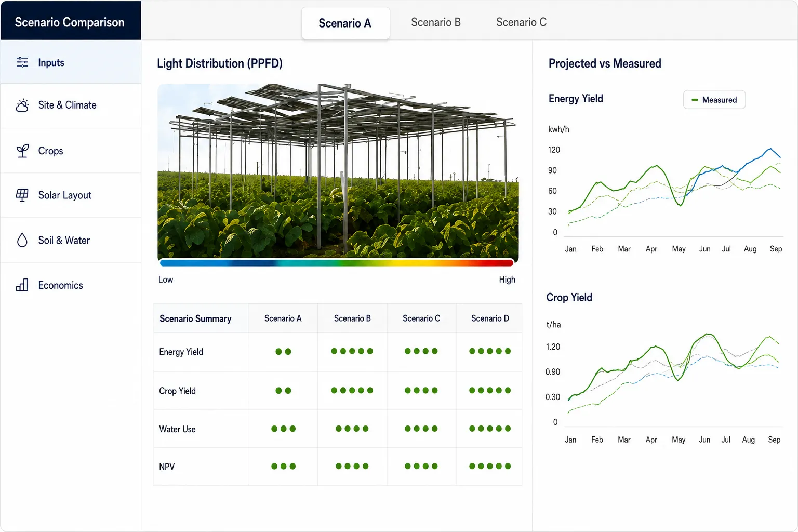
Task: Click the PPFD color gradient scale bar
Action: pos(337,262)
